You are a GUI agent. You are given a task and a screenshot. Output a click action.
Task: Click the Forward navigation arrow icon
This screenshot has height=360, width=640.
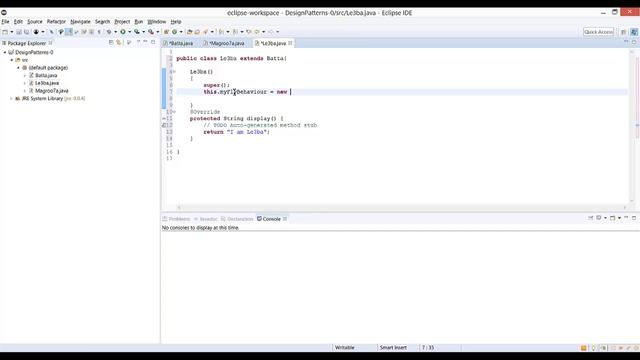coord(271,32)
